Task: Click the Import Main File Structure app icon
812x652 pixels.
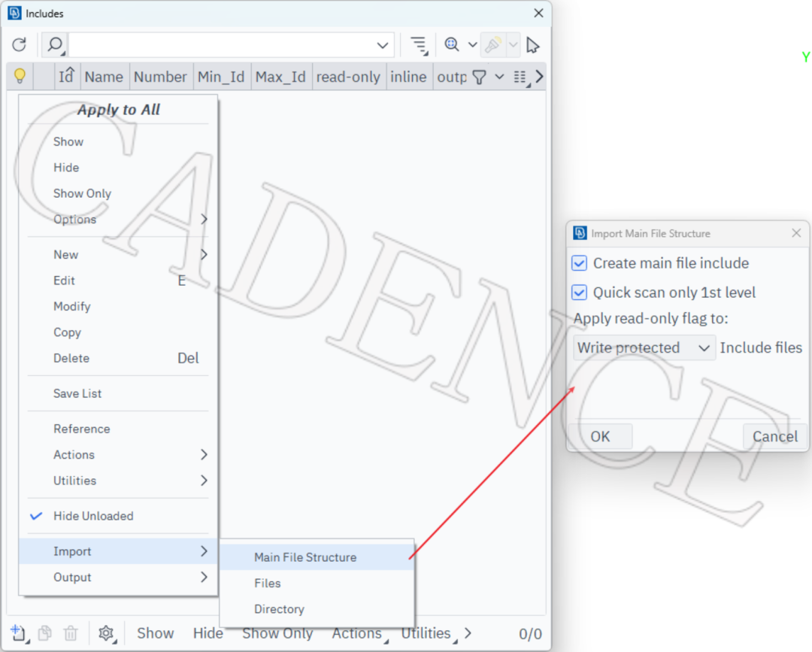Action: (x=580, y=233)
